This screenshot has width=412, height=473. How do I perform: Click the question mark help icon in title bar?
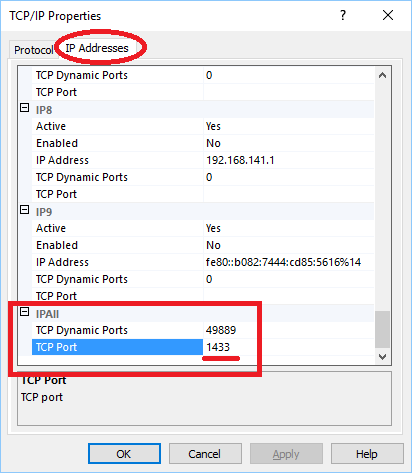tap(343, 15)
